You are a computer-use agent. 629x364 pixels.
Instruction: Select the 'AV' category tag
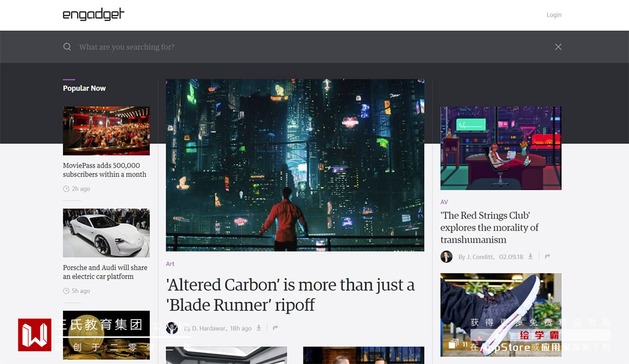coord(444,202)
